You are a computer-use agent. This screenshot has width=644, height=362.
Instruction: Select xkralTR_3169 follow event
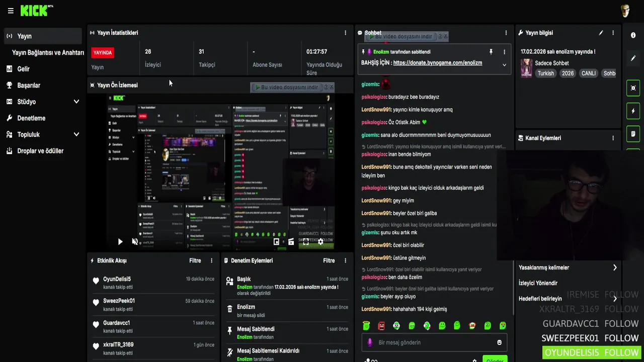pyautogui.click(x=153, y=348)
